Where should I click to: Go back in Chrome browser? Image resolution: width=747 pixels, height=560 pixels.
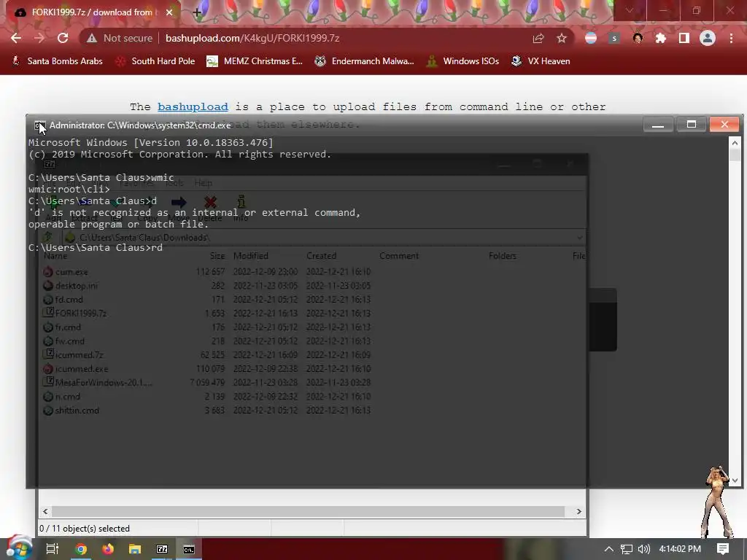(16, 38)
